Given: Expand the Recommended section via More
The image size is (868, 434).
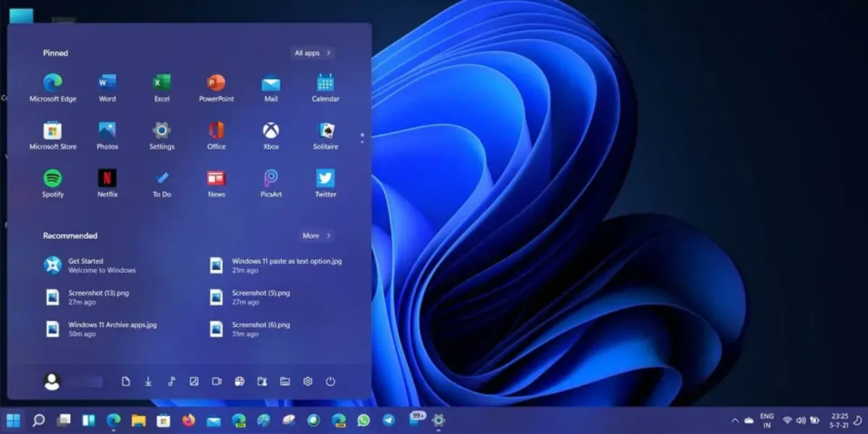Looking at the screenshot, I should [316, 235].
